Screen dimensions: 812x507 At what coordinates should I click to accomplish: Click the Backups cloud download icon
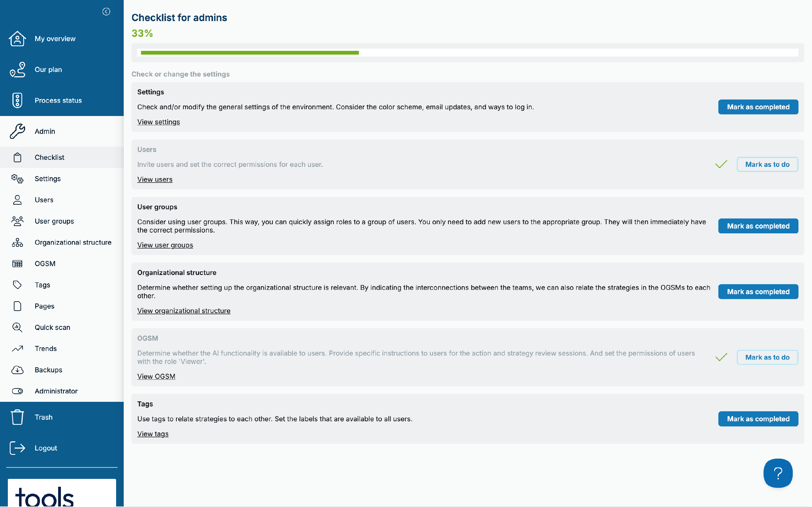coord(17,370)
